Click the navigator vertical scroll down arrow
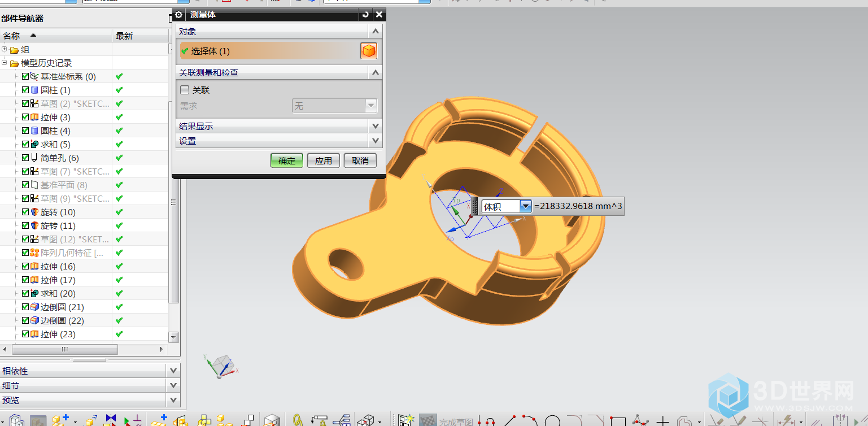Image resolution: width=868 pixels, height=426 pixels. point(174,337)
